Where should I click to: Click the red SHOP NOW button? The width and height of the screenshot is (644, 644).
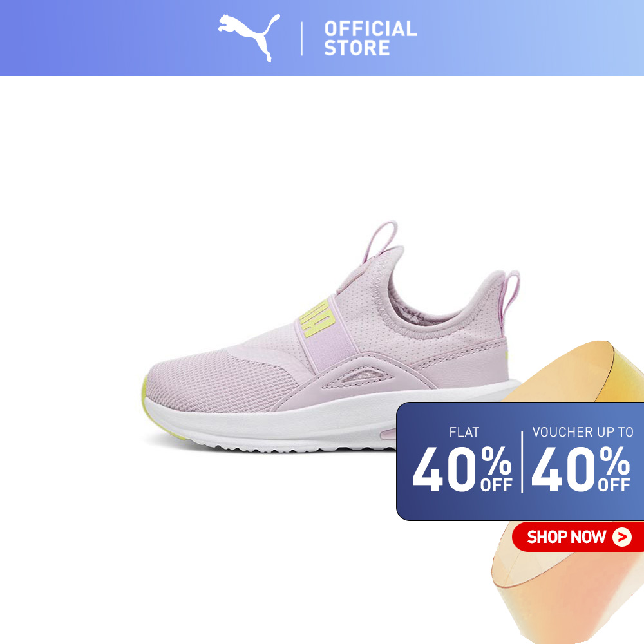pyautogui.click(x=578, y=537)
